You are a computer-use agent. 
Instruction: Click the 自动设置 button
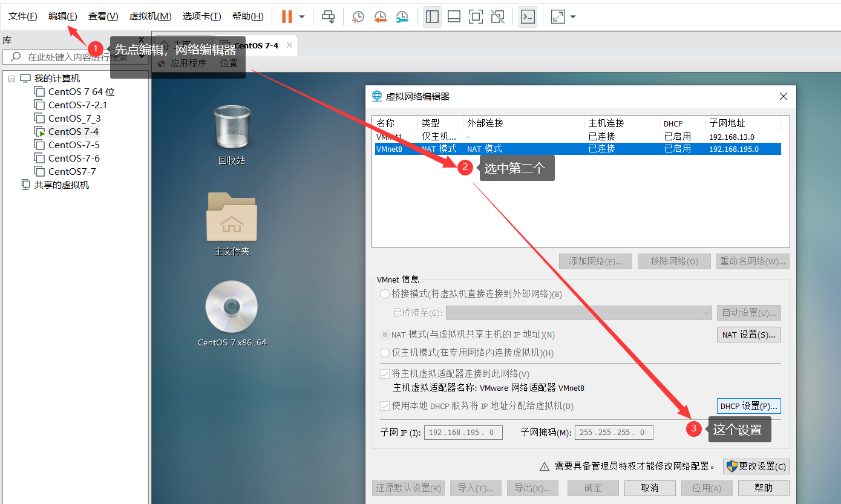click(x=749, y=313)
